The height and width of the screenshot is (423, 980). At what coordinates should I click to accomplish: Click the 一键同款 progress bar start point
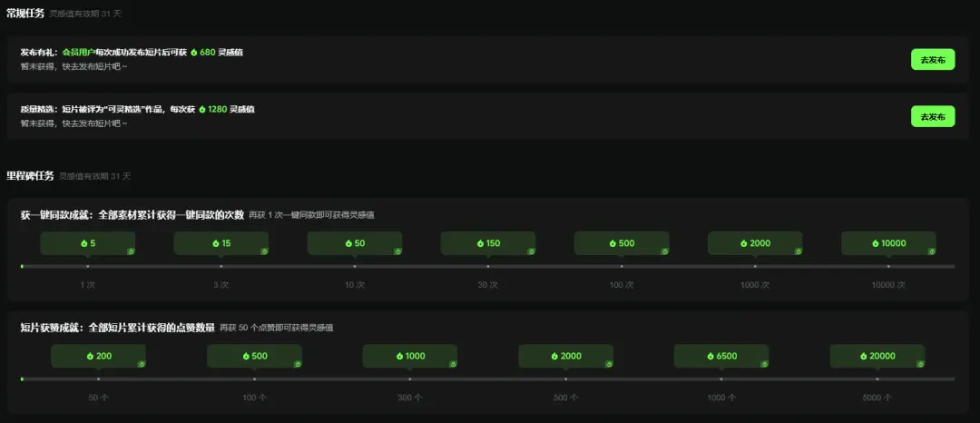[x=22, y=266]
